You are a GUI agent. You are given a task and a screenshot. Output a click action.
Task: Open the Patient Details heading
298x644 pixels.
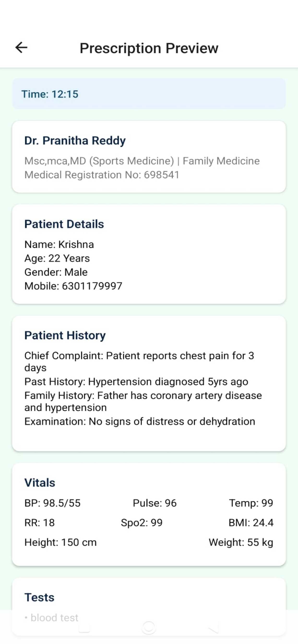tap(64, 224)
